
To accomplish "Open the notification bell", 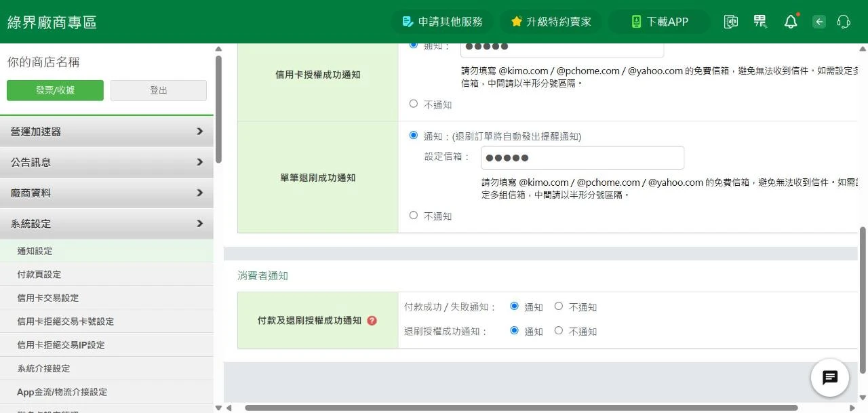I will click(791, 22).
